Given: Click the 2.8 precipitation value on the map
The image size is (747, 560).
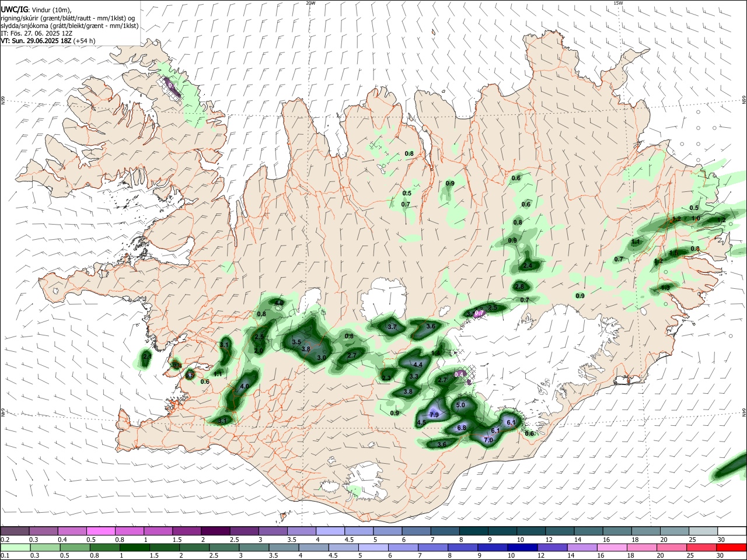Looking at the screenshot, I should [519, 286].
